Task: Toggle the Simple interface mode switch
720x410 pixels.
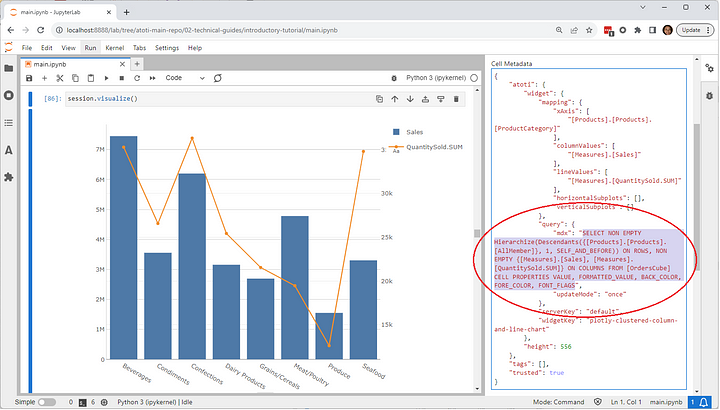Action: [x=46, y=402]
